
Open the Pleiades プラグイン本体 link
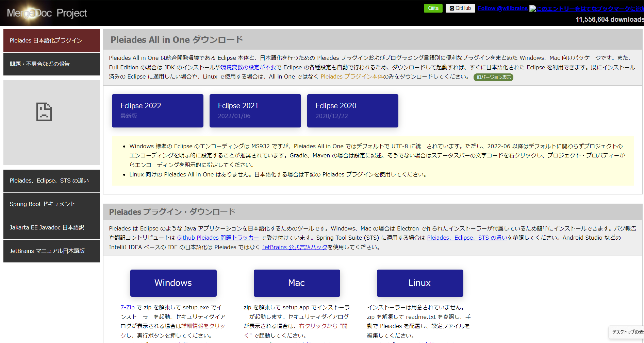(352, 76)
